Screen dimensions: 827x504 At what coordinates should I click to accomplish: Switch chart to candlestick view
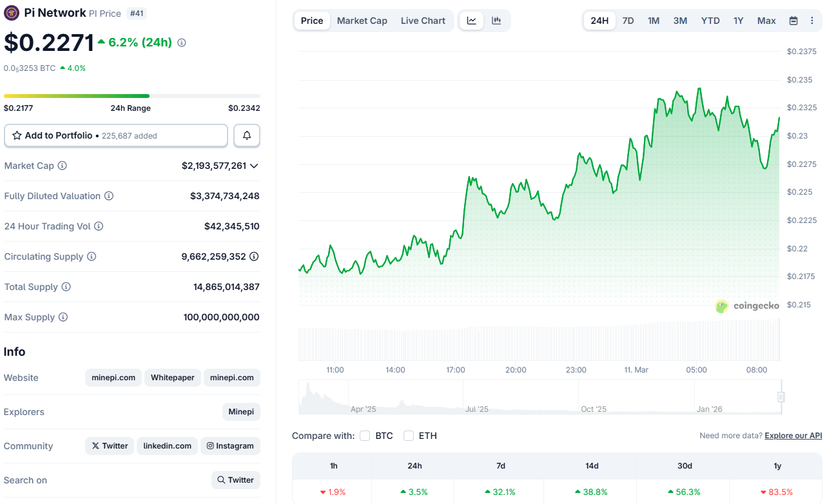pyautogui.click(x=496, y=20)
